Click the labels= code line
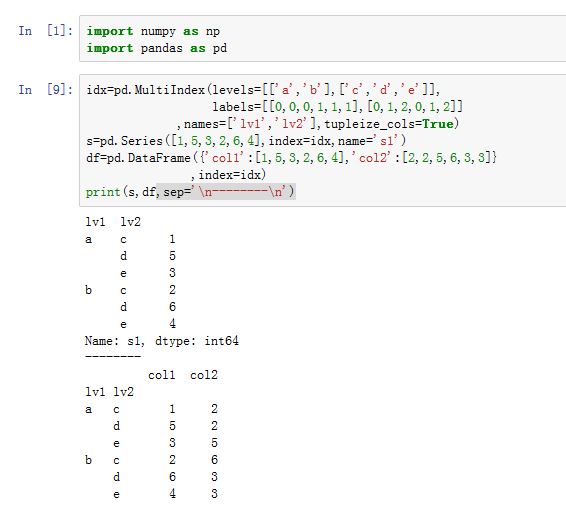The height and width of the screenshot is (505, 566). [338, 107]
